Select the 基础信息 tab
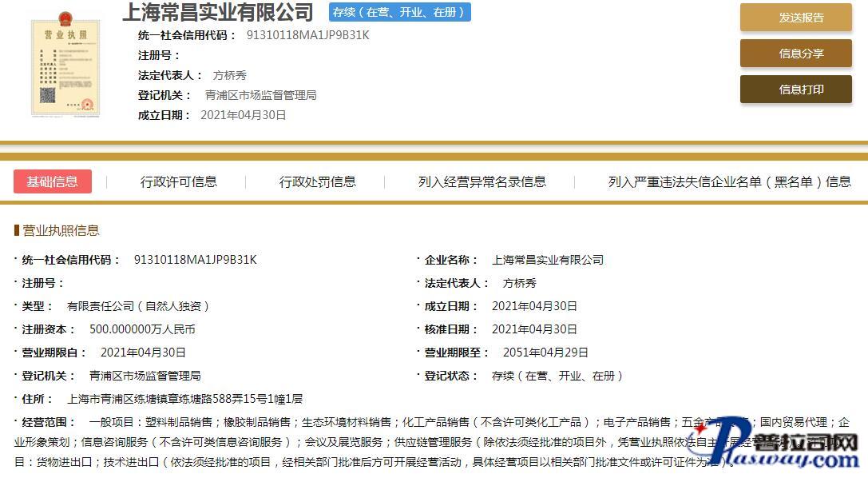The image size is (868, 478). coord(53,181)
